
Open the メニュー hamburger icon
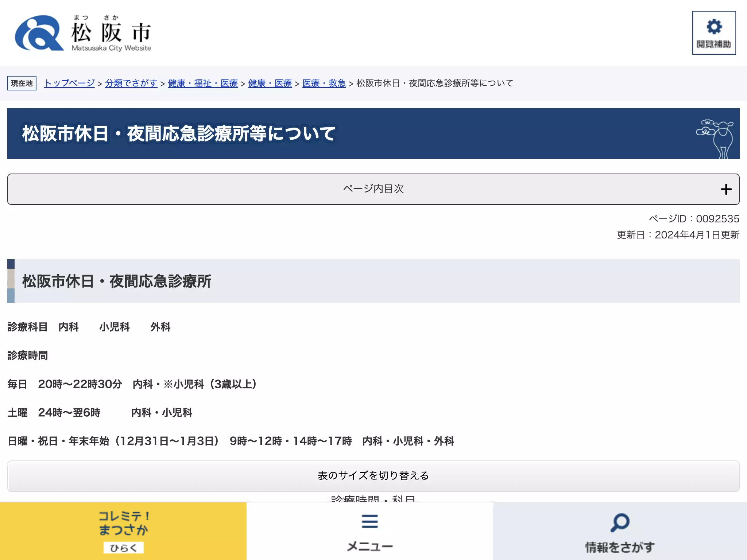point(369,521)
